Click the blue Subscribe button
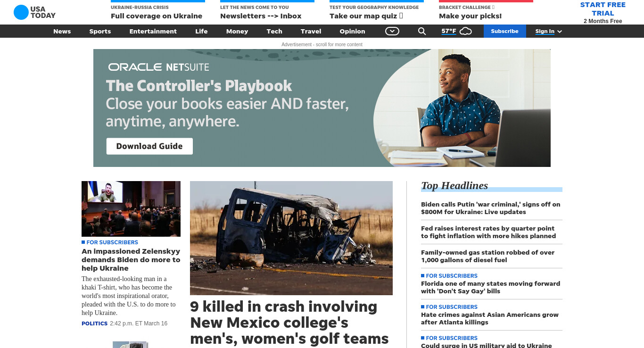Screen dimensions: 644x348 (504, 31)
